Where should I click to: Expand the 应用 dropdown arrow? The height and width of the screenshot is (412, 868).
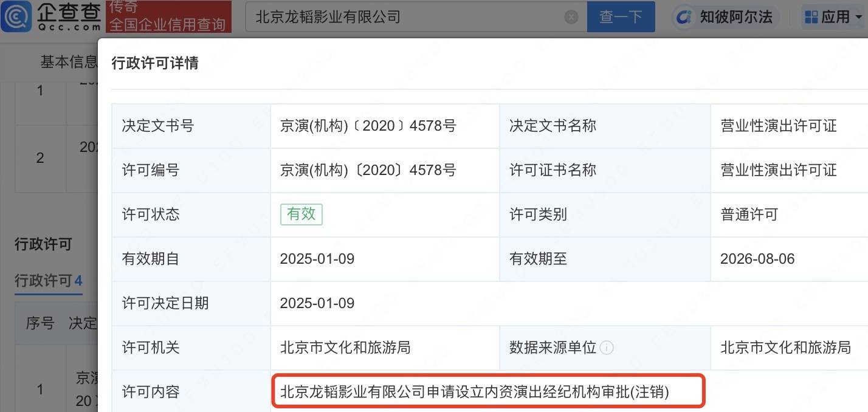tap(858, 18)
